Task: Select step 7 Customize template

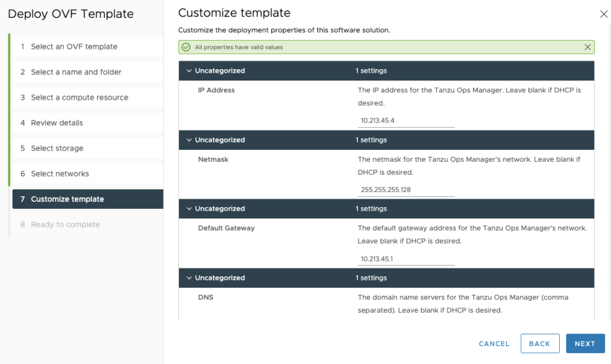Action: click(88, 199)
